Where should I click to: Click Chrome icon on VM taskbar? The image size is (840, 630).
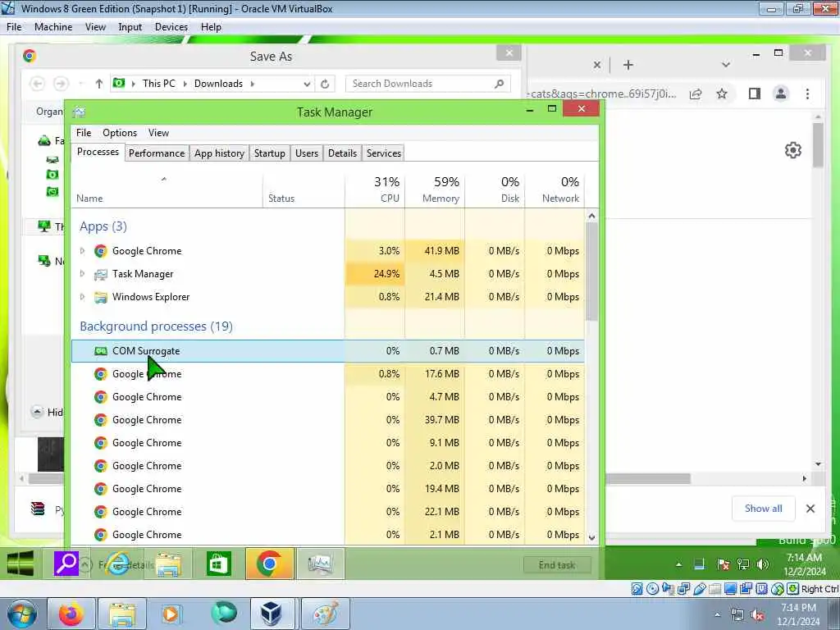point(269,564)
